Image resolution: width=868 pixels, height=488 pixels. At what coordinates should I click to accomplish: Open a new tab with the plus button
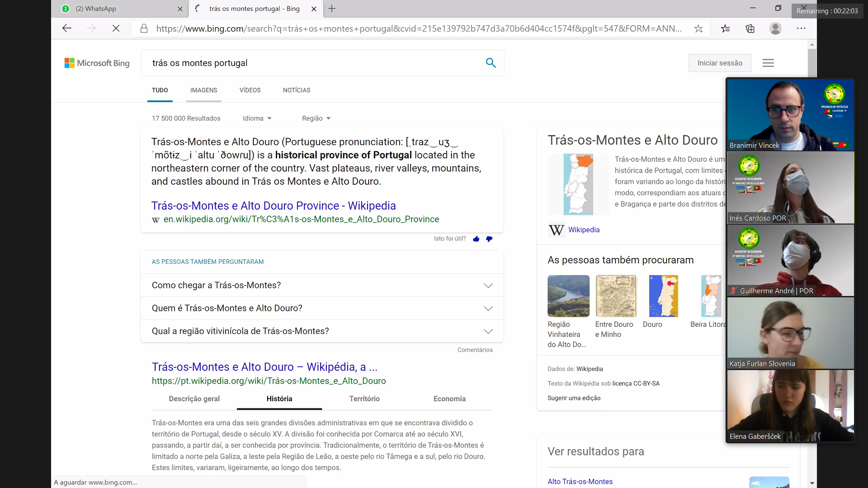[332, 9]
